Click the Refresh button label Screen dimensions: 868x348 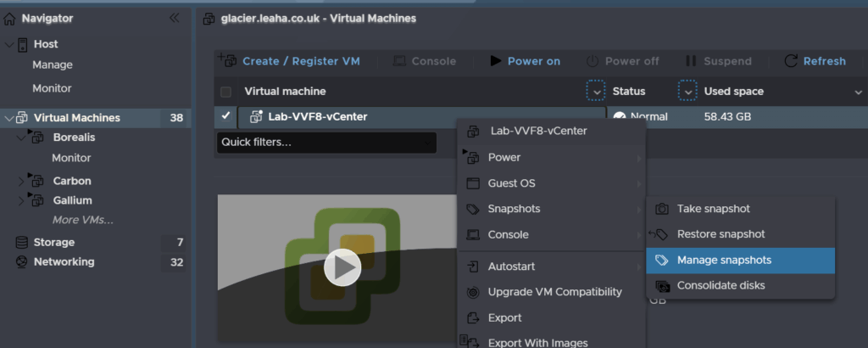(x=824, y=61)
